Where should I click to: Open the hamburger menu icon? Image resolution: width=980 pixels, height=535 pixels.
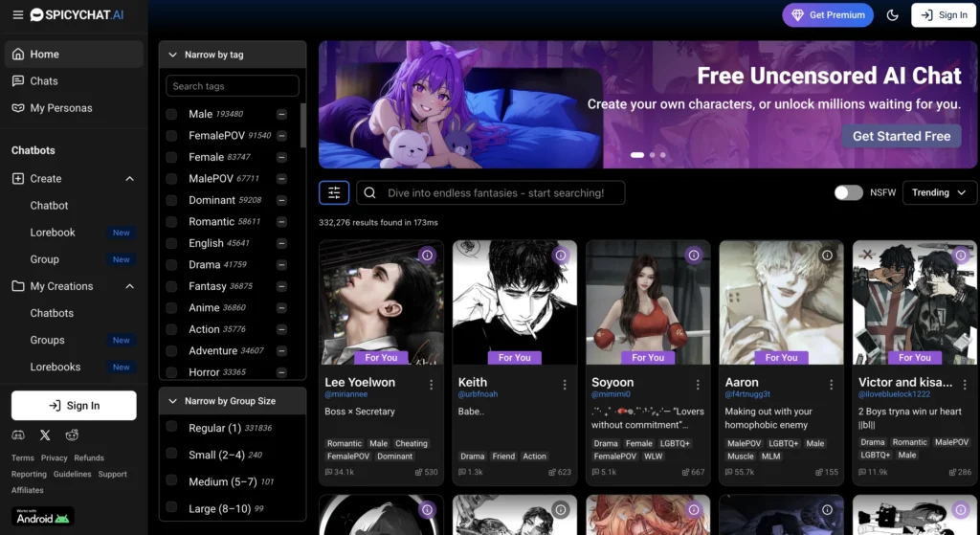pyautogui.click(x=18, y=14)
